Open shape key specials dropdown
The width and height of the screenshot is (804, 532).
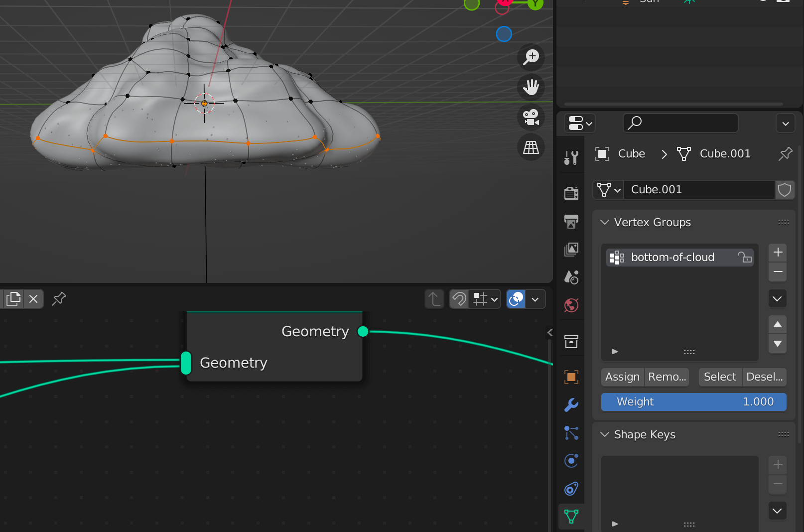(x=778, y=511)
